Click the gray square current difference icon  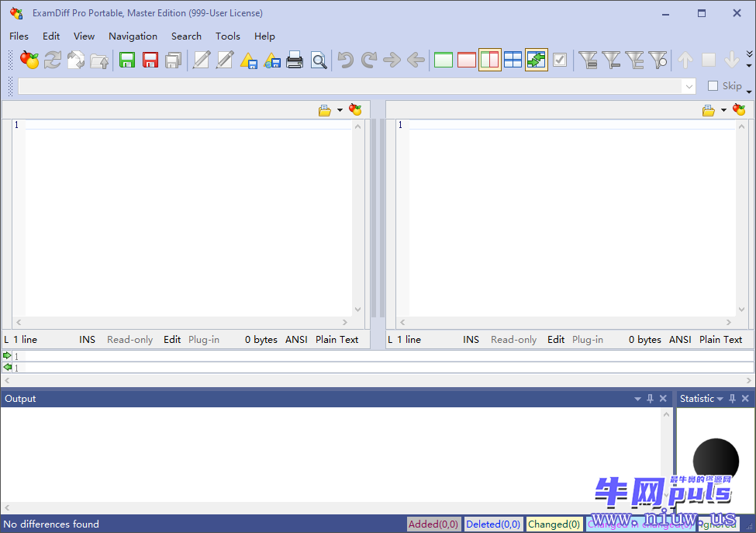point(709,61)
